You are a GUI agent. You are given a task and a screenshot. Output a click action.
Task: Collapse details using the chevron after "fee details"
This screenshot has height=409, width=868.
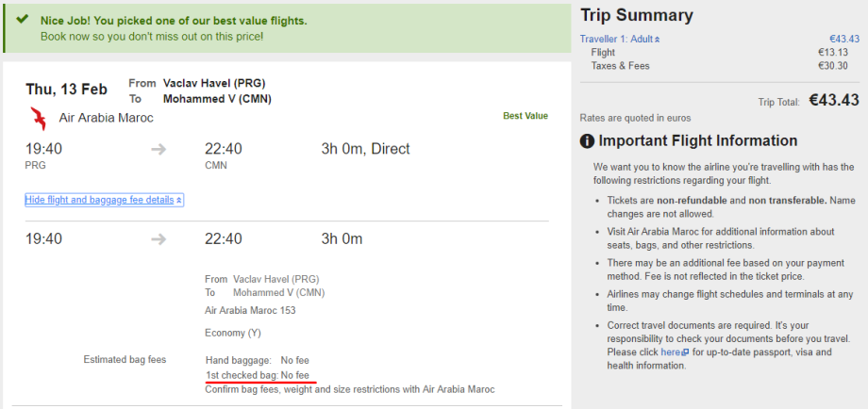pyautogui.click(x=179, y=201)
